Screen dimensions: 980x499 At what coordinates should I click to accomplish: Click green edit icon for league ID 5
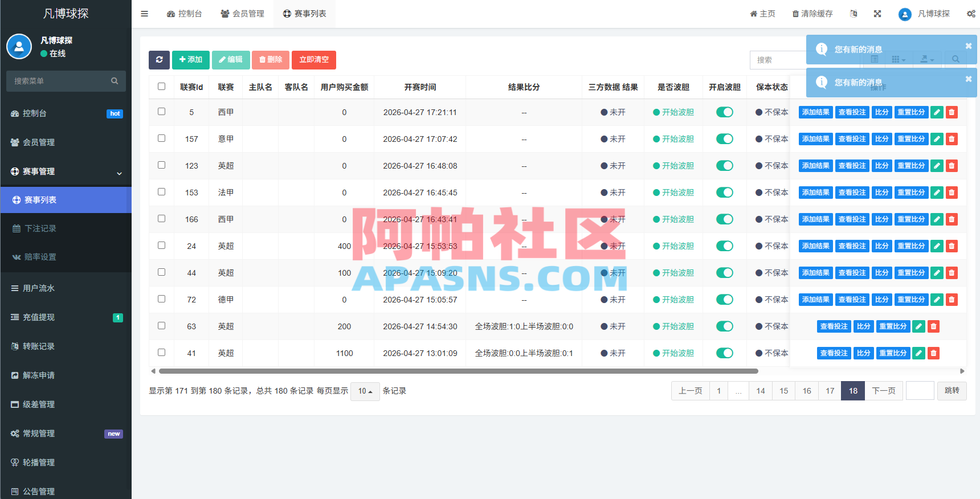point(937,112)
